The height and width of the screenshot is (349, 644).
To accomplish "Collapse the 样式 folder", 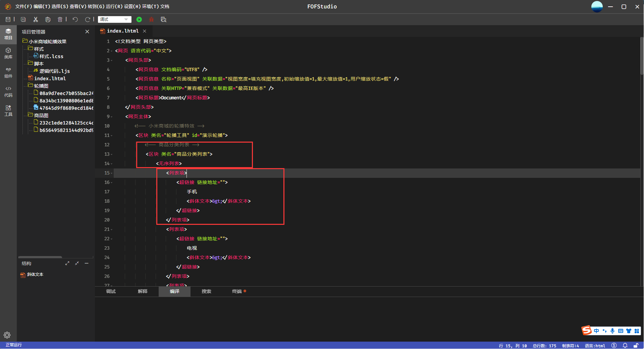I will coord(30,48).
